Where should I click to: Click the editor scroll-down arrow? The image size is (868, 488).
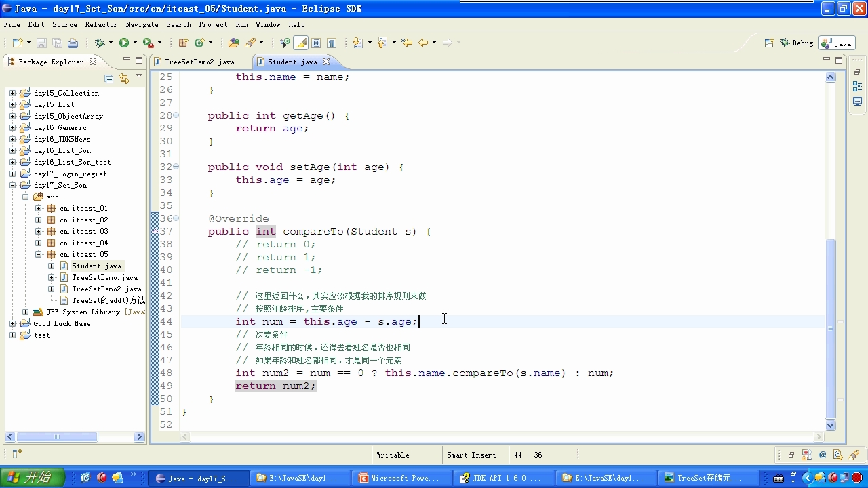[x=831, y=426]
